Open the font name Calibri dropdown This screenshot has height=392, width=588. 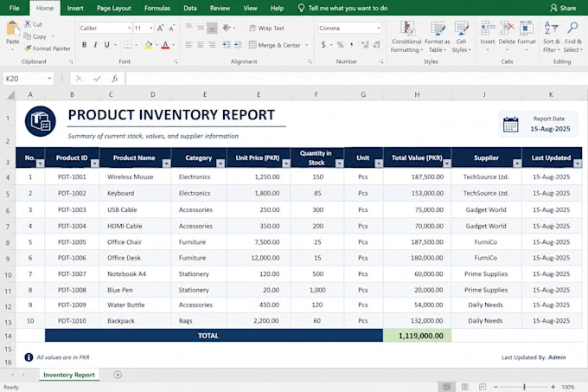click(x=130, y=29)
